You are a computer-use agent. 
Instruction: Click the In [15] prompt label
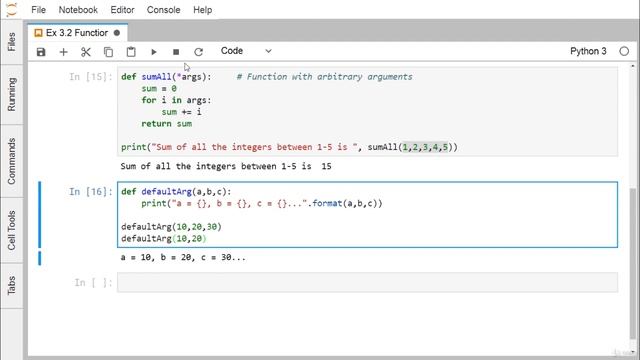[90, 77]
